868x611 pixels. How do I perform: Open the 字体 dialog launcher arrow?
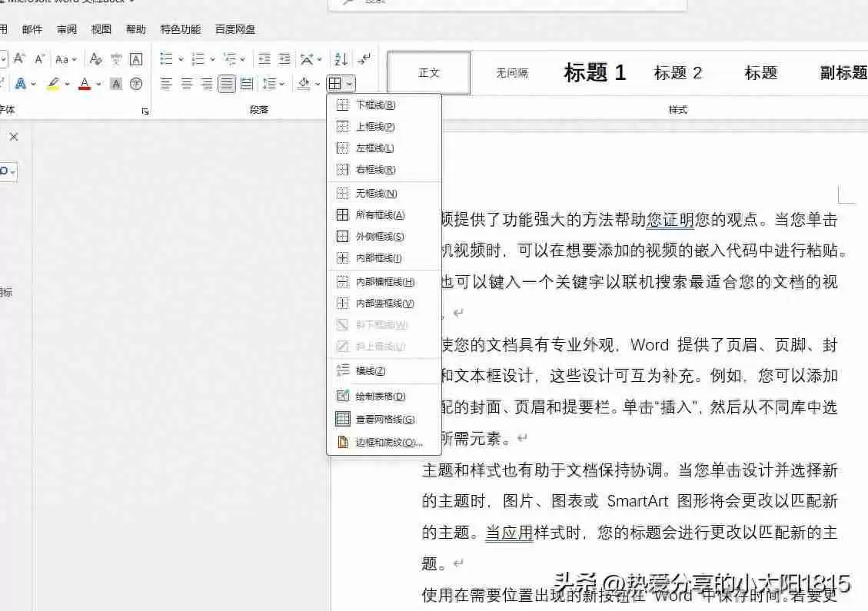(145, 111)
